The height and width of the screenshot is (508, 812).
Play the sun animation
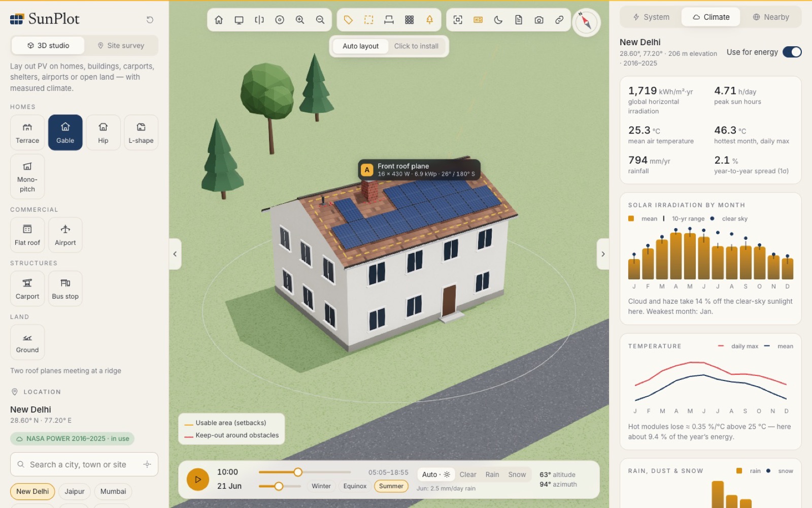[x=198, y=480]
